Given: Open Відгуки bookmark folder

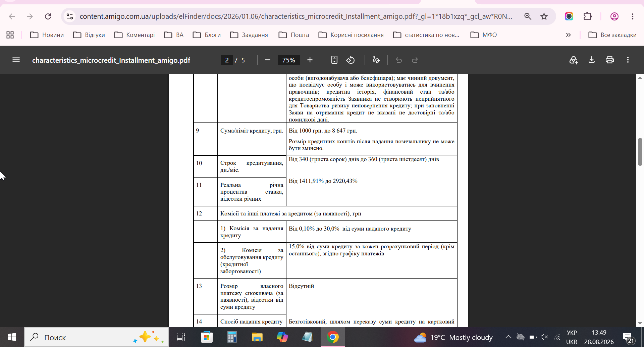Looking at the screenshot, I should pyautogui.click(x=89, y=35).
